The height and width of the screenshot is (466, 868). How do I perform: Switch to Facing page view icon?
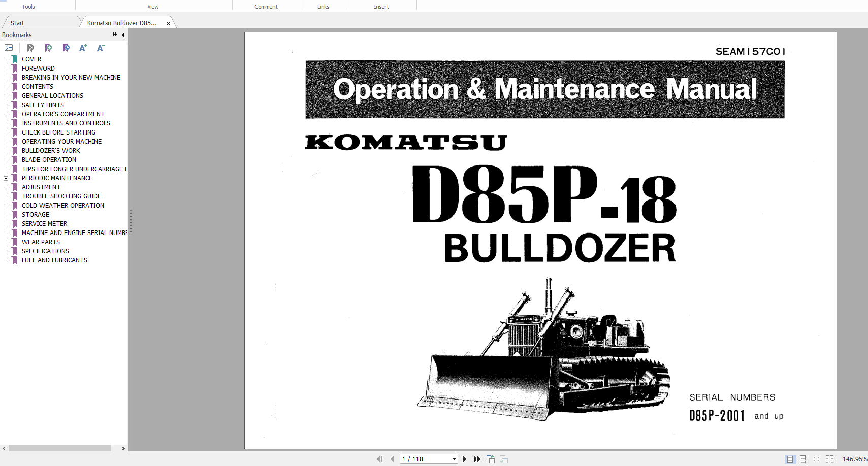tap(816, 459)
